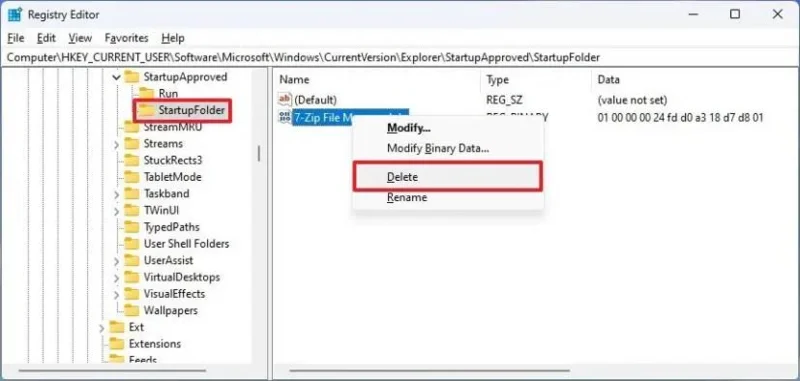Click the StuckRects3 folder icon
Viewport: 800px width, 381px height.
coord(132,160)
